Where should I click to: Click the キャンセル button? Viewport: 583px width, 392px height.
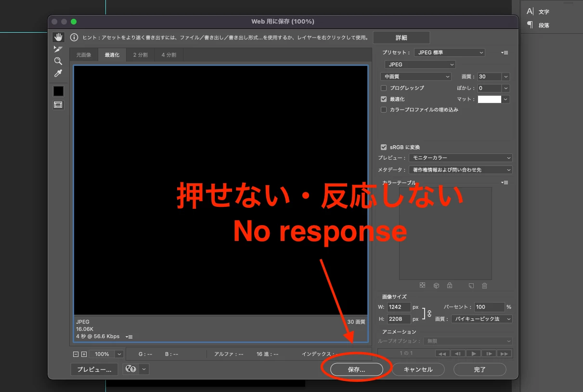[418, 369]
